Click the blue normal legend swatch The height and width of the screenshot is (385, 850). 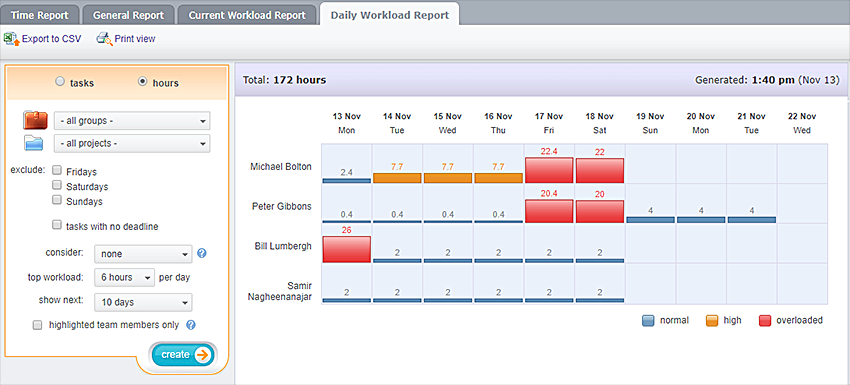tap(649, 321)
